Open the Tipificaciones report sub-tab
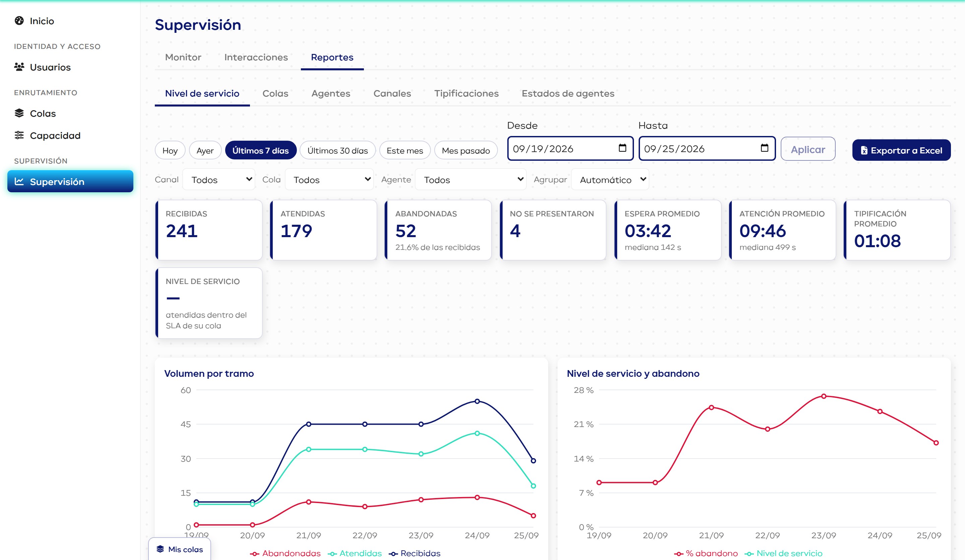The image size is (965, 560). 466,93
